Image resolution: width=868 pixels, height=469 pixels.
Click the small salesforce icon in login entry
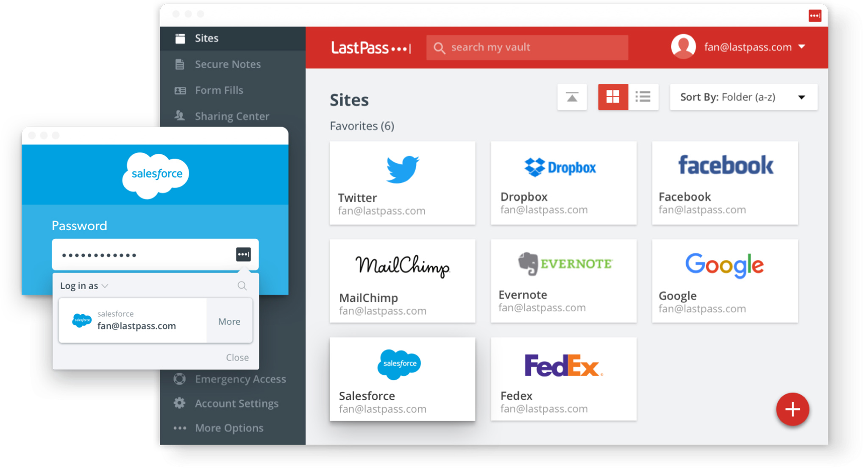(81, 321)
